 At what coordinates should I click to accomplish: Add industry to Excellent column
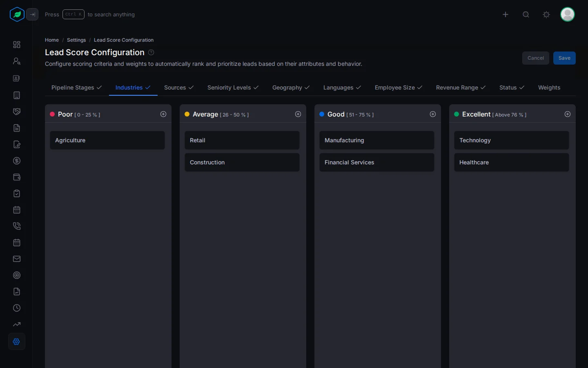click(568, 114)
